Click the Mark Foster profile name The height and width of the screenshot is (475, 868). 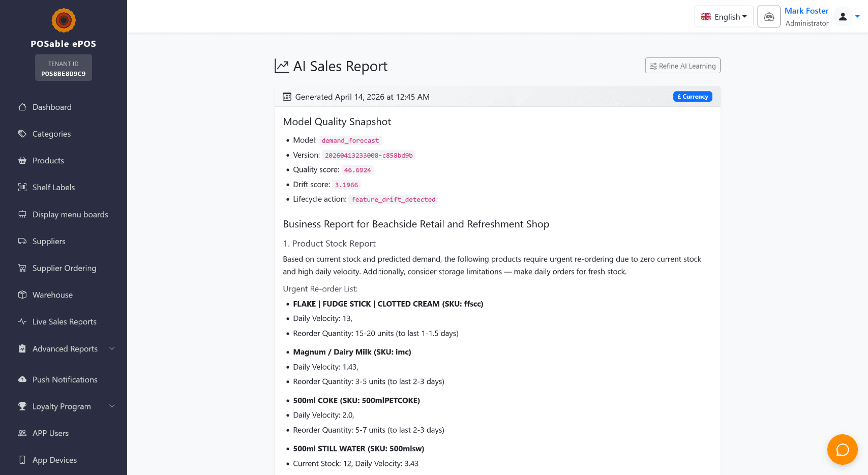(806, 11)
